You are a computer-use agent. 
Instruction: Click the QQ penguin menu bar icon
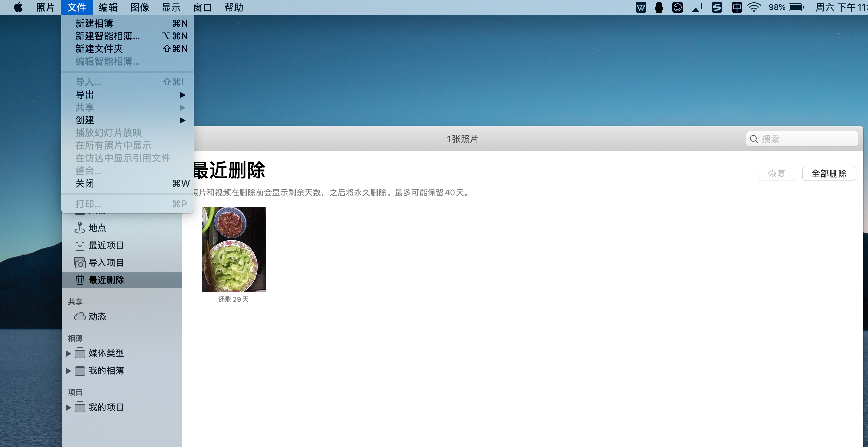click(659, 7)
